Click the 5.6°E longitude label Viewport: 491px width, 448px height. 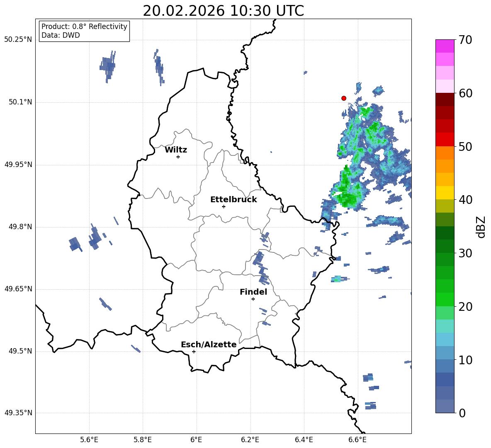click(x=89, y=440)
